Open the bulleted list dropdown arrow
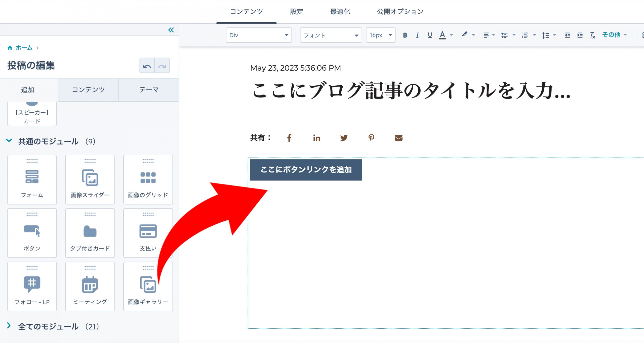This screenshot has height=343, width=644. point(514,35)
